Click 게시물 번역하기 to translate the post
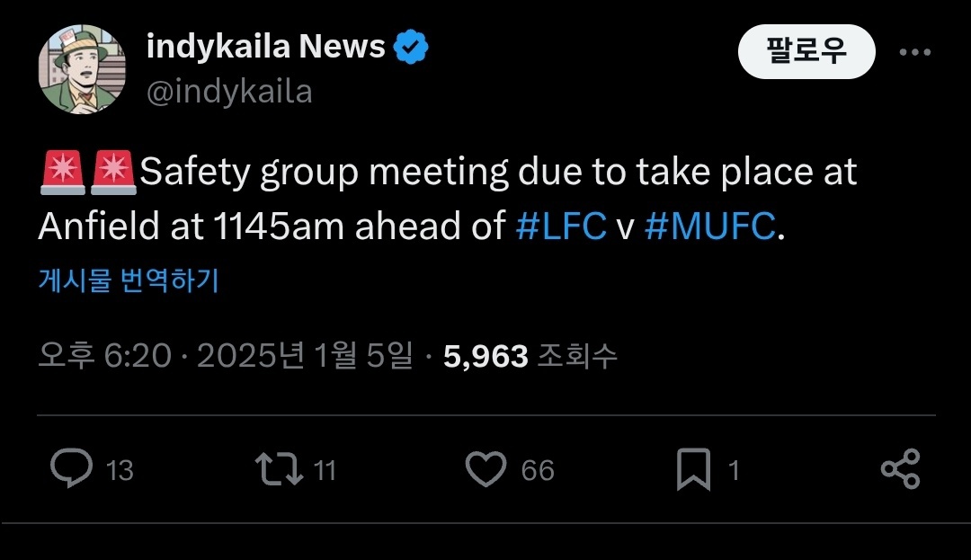Screen dimensions: 971x560 129,280
